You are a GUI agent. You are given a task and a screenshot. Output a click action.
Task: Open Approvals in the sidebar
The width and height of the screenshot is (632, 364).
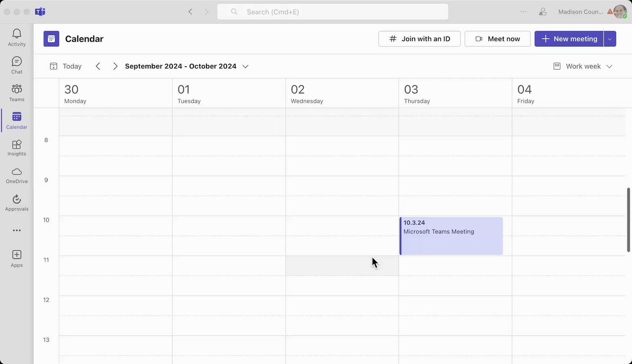click(x=17, y=202)
